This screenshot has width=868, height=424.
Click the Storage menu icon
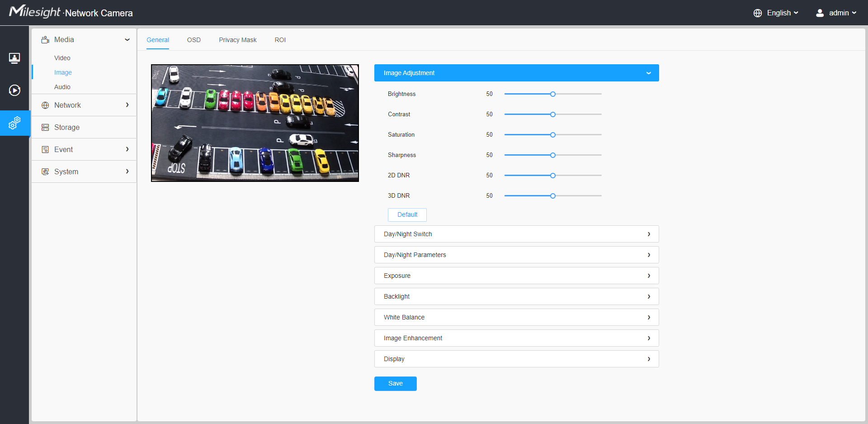45,128
